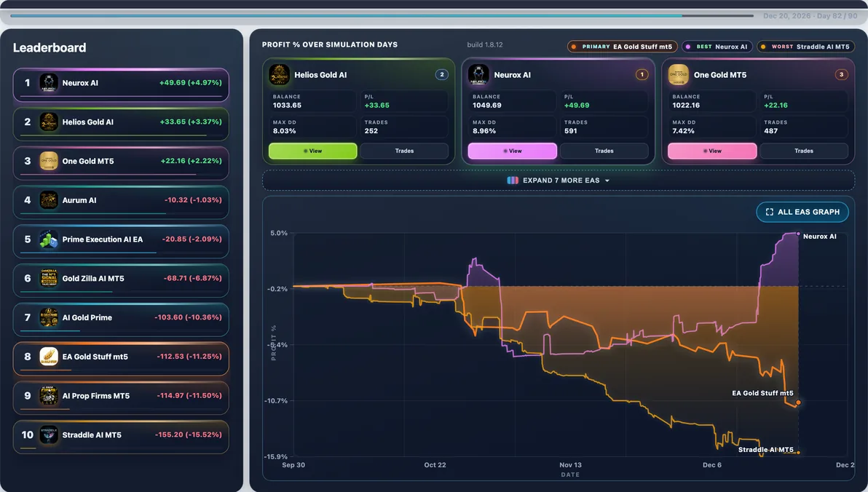Viewport: 868px width, 492px height.
Task: Toggle View on the Neurox AI card
Action: (x=513, y=151)
